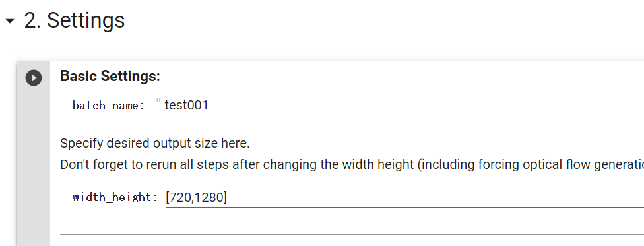
Task: Click the width_height parameter label
Action: [115, 197]
